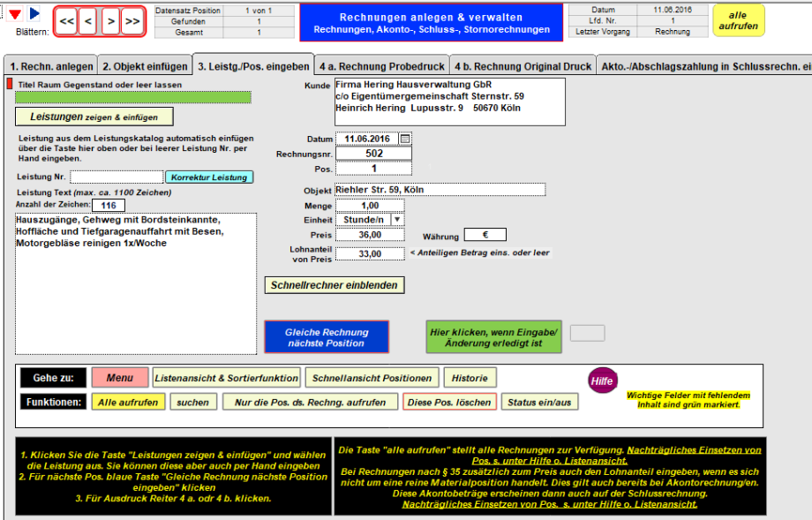This screenshot has width=812, height=520.
Task: Click the purple Hilfe circle
Action: tap(602, 381)
